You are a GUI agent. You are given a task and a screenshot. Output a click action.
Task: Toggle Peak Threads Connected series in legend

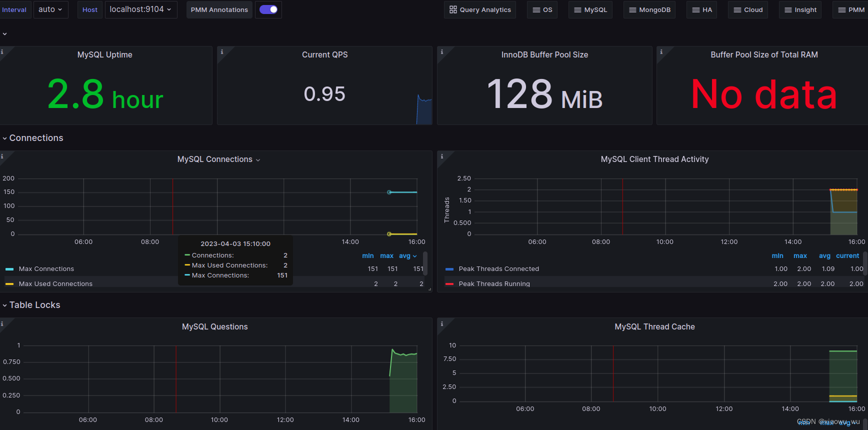(x=499, y=269)
